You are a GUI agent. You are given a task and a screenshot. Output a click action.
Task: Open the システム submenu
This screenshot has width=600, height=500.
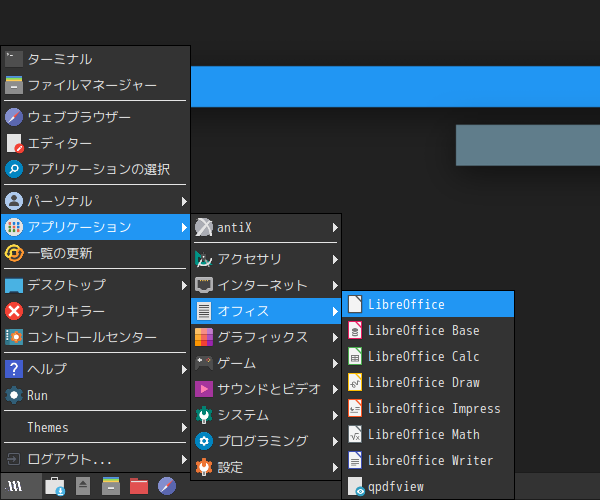(266, 415)
